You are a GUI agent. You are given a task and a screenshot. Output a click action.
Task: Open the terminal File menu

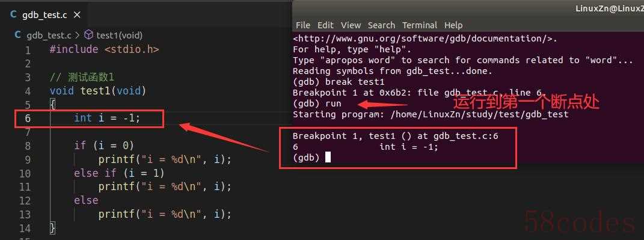point(303,25)
